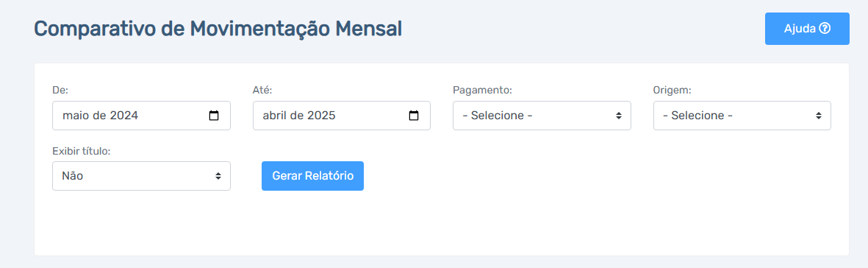Open the Pagamento dropdown showing - Selecione -
Image resolution: width=868 pixels, height=268 pixels.
tap(542, 116)
